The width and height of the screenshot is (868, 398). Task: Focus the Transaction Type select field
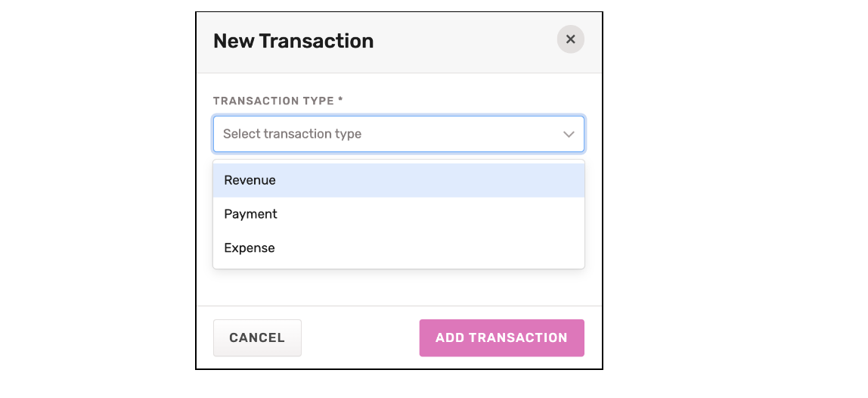(398, 134)
